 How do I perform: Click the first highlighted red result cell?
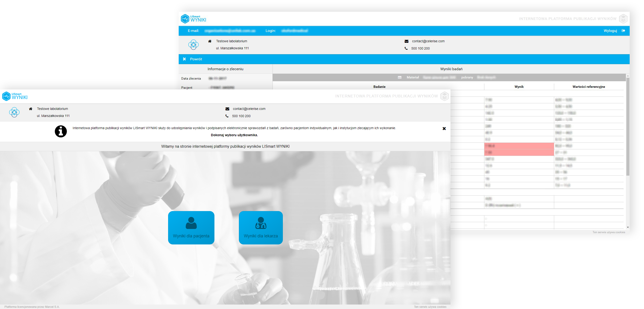tap(519, 146)
